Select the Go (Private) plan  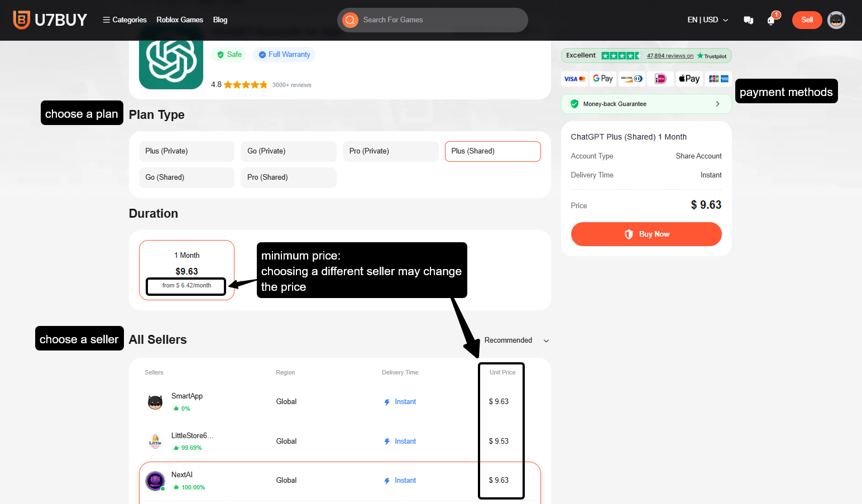[x=289, y=151]
